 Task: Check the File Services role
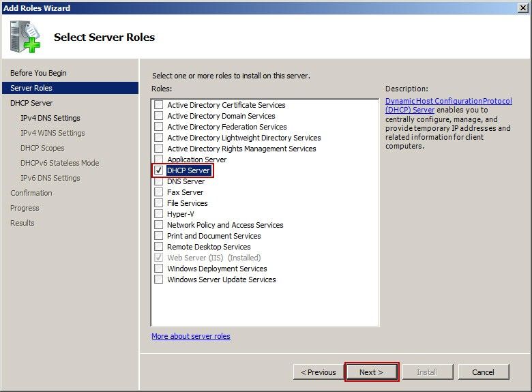[158, 202]
